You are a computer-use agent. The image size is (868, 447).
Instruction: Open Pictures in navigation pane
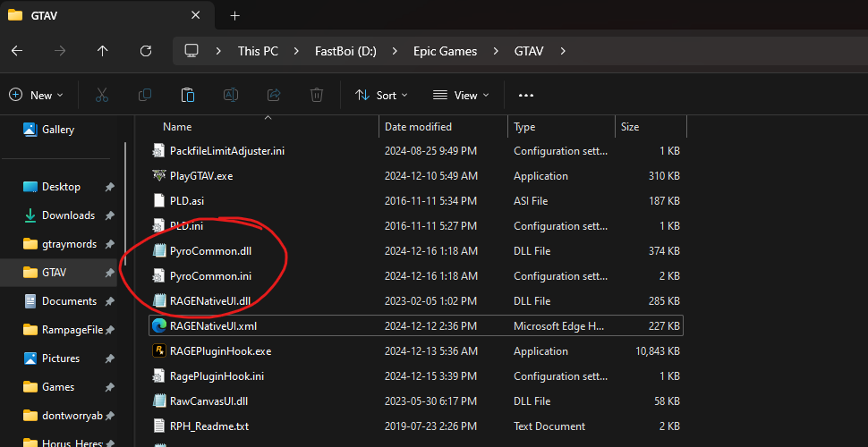(x=61, y=358)
